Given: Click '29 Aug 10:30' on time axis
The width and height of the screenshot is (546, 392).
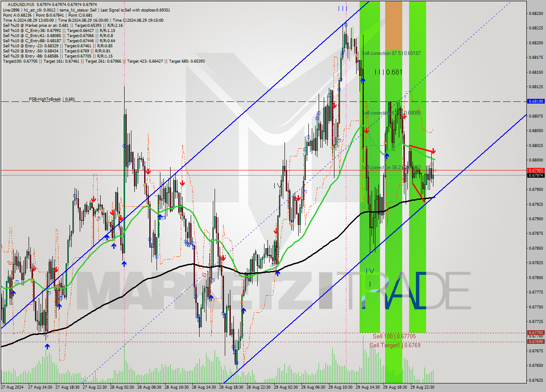Looking at the screenshot, I should (x=340, y=387).
